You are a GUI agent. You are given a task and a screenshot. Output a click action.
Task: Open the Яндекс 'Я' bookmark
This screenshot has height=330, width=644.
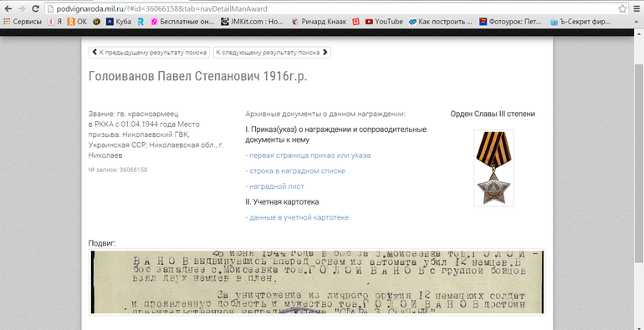[55, 22]
